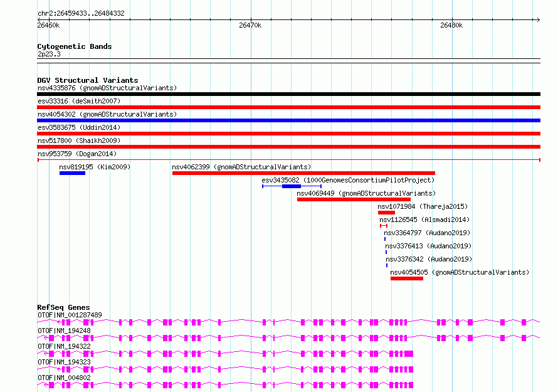
Task: Click the 26470k ruler label
Action: pos(250,25)
